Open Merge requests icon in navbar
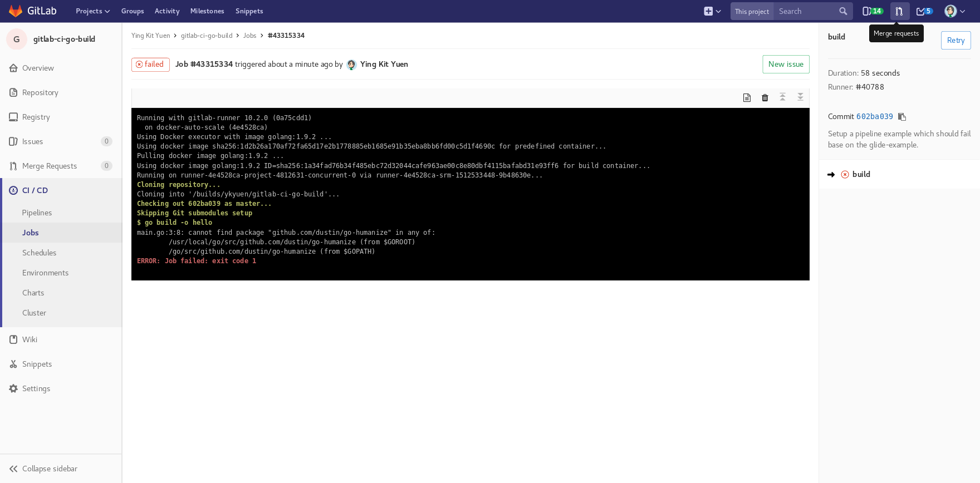980x483 pixels. [x=899, y=11]
